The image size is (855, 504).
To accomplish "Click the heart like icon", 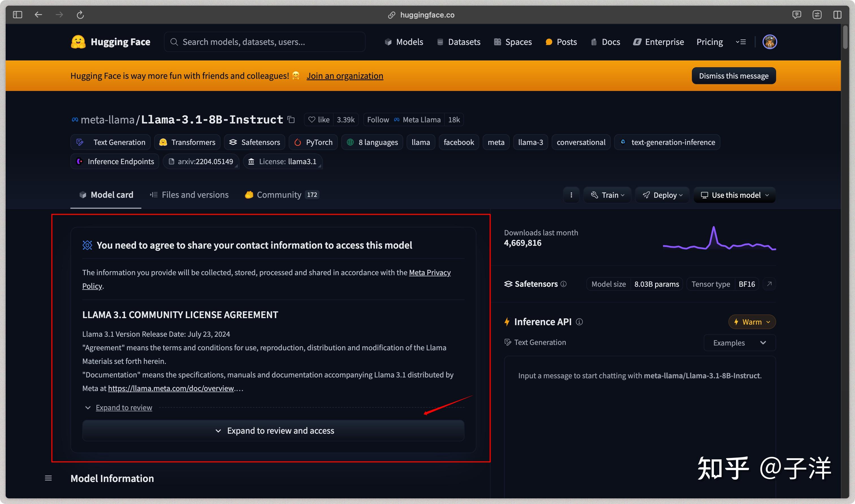I will pyautogui.click(x=312, y=120).
